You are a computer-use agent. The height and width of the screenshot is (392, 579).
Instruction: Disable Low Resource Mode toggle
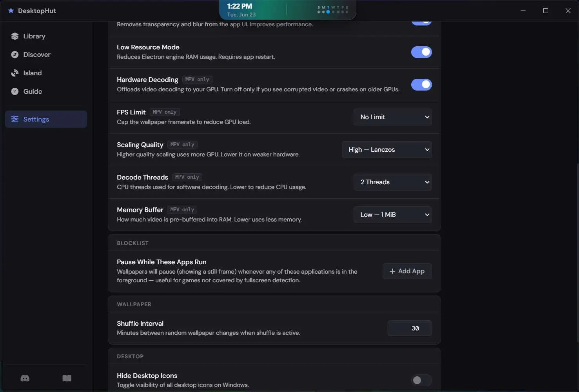point(421,52)
